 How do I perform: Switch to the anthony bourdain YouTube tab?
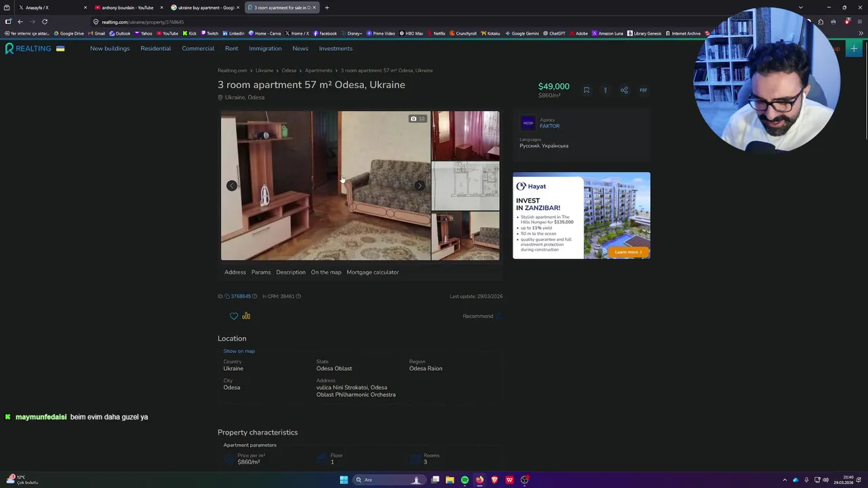(x=127, y=7)
